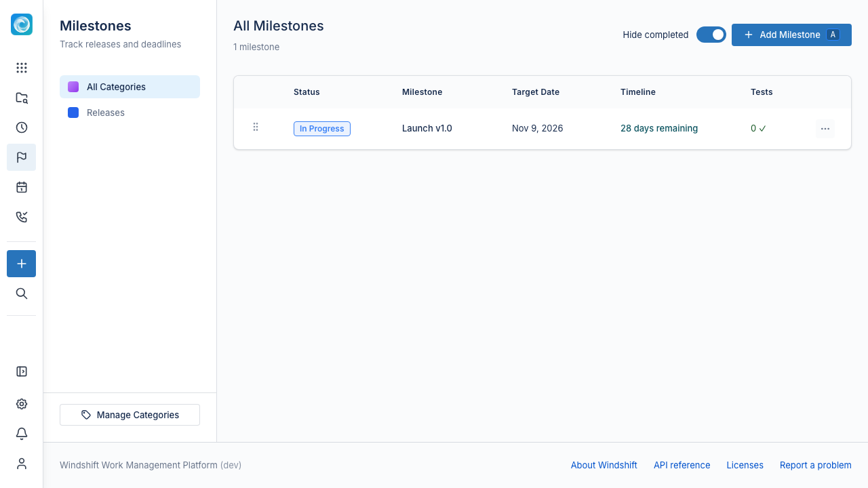Select All Categories in the sidebar
The image size is (868, 488).
click(130, 87)
